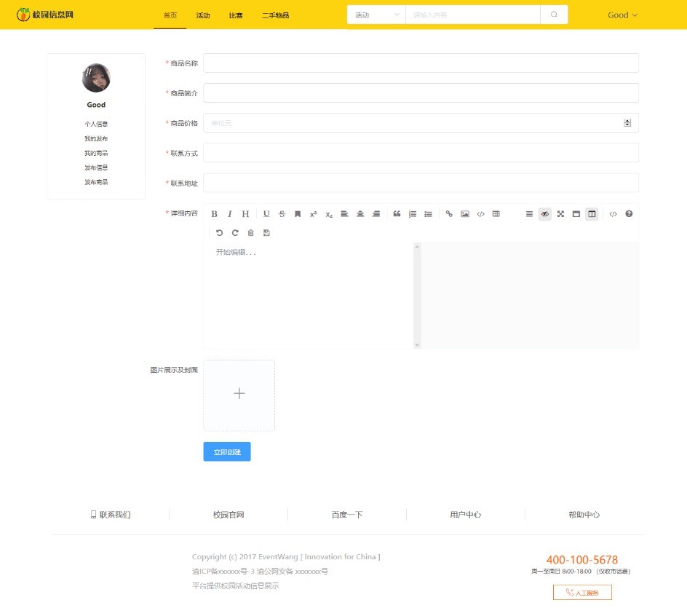
Task: Open the 百度一下 footer link
Action: coord(347,514)
